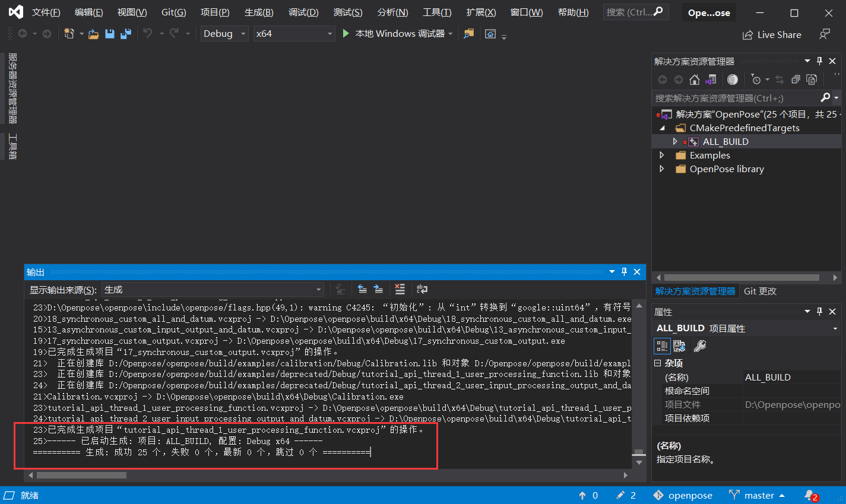Screen dimensions: 846x504
Task: Toggle word wrap in the output panel
Action: pyautogui.click(x=422, y=289)
